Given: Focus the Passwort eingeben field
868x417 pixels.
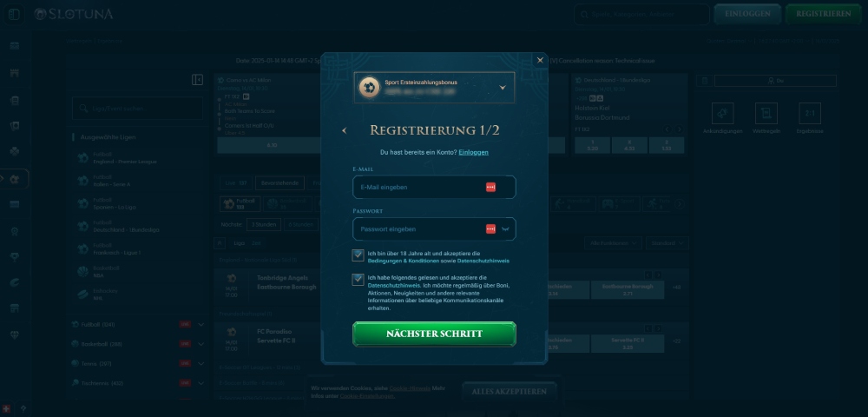Looking at the screenshot, I should (x=417, y=229).
